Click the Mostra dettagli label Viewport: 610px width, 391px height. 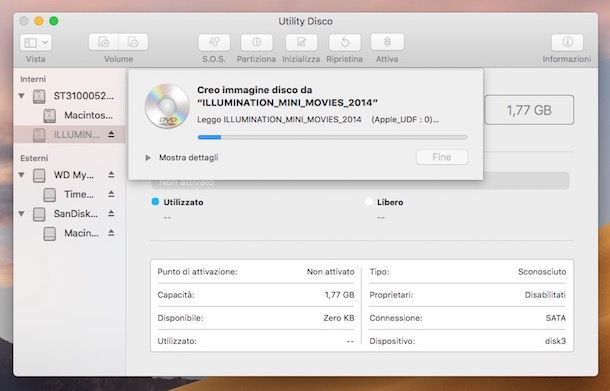pyautogui.click(x=189, y=158)
